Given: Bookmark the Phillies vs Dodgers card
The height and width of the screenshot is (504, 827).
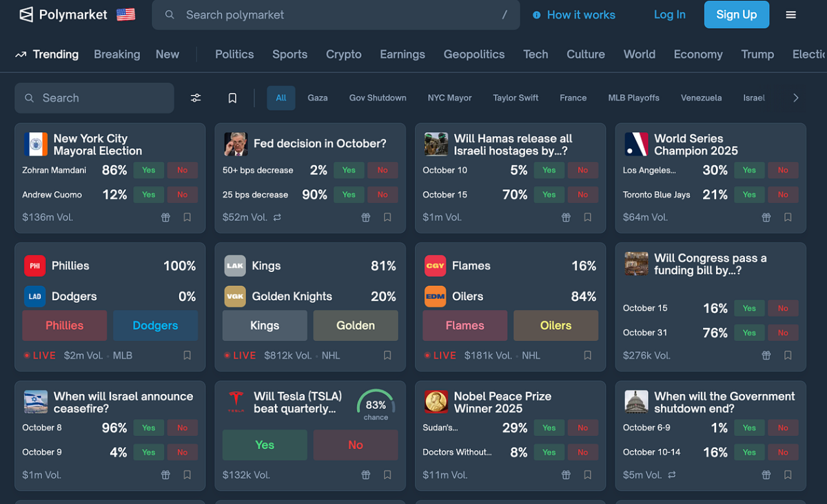Looking at the screenshot, I should pyautogui.click(x=187, y=355).
